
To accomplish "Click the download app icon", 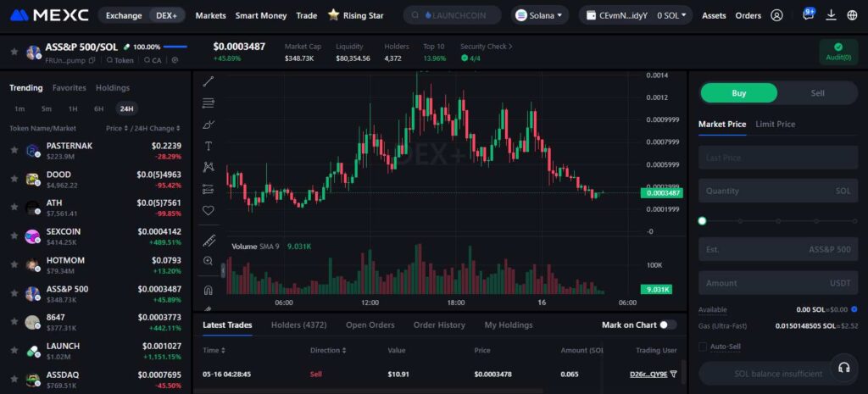I will coord(831,15).
